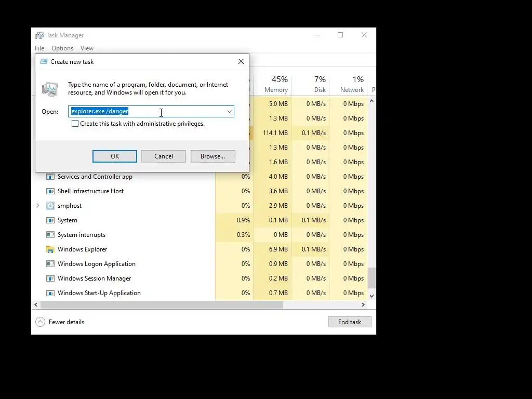532x399 pixels.
Task: Click the 5.0 MB memory value
Action: pos(278,104)
